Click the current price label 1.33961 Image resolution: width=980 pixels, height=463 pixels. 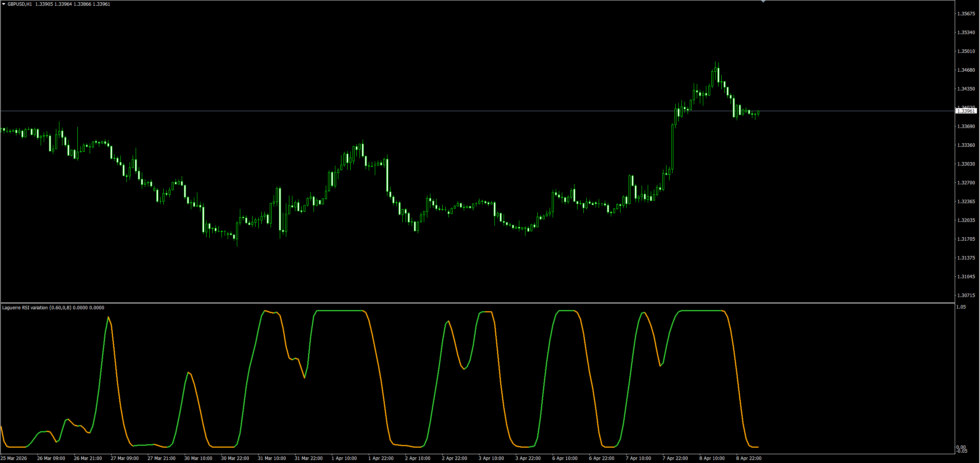click(x=965, y=111)
